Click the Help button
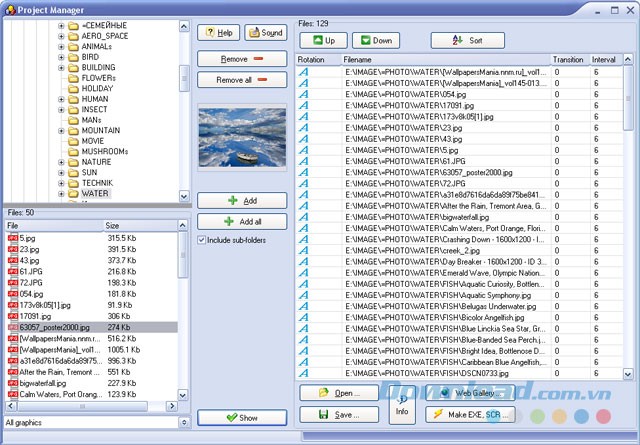Screen dimensions: 640x445 (x=217, y=33)
